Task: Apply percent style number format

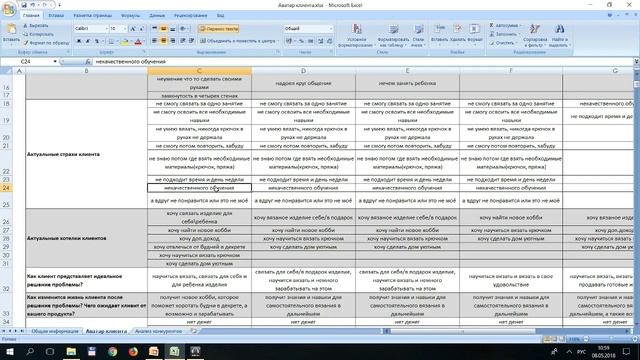Action: pos(301,41)
